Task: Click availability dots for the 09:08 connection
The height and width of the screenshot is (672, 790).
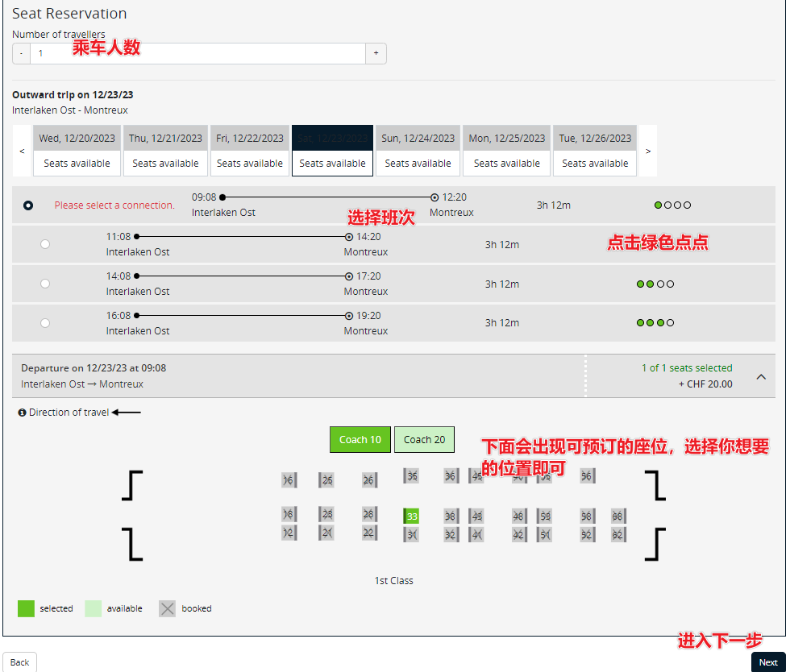Action: pos(672,205)
